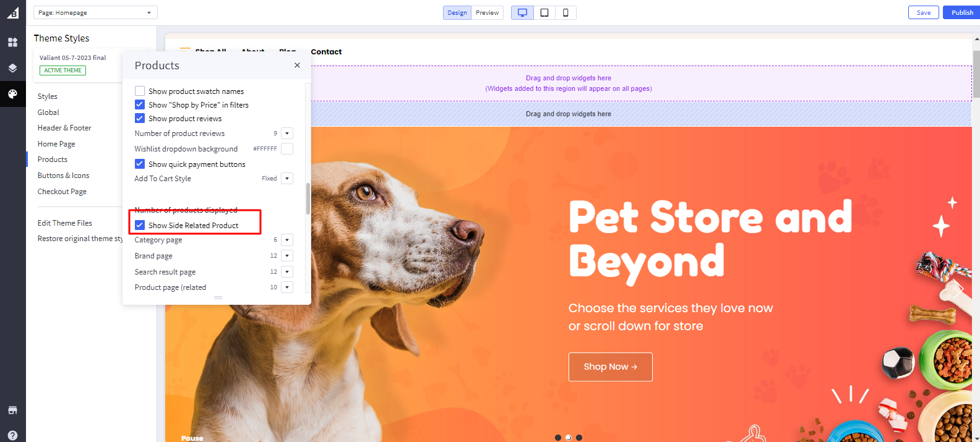Select the Theme Styles palette icon
The image size is (980, 442).
point(12,94)
